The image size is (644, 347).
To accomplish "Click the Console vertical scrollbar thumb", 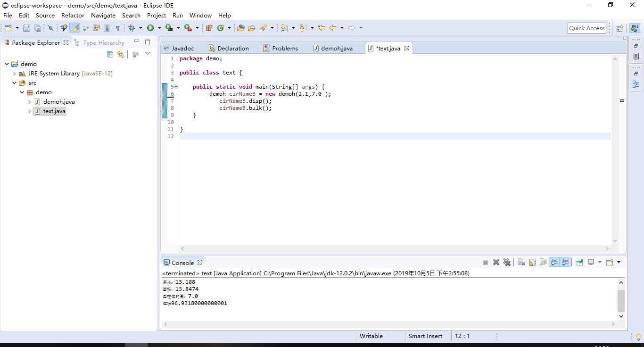I will pyautogui.click(x=621, y=301).
